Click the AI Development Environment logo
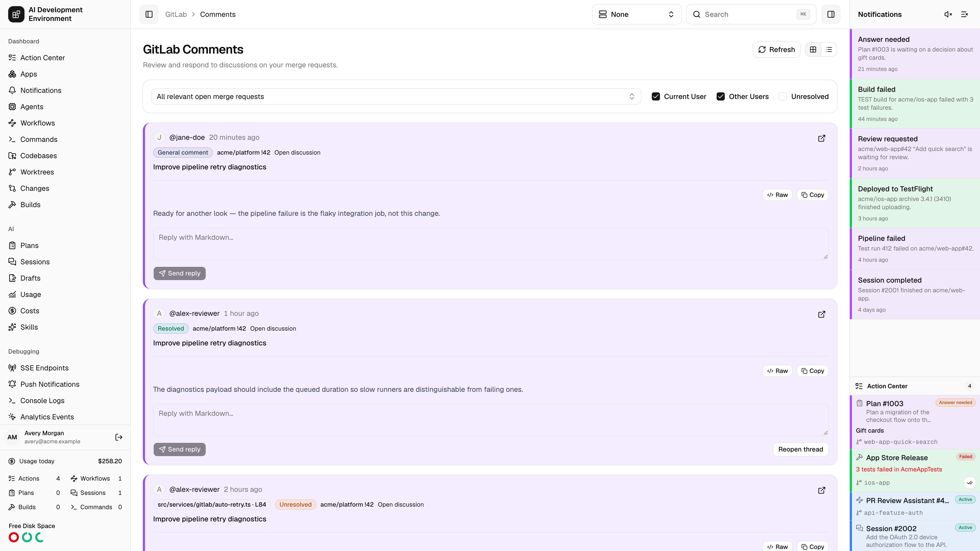The image size is (980, 551). point(16,15)
